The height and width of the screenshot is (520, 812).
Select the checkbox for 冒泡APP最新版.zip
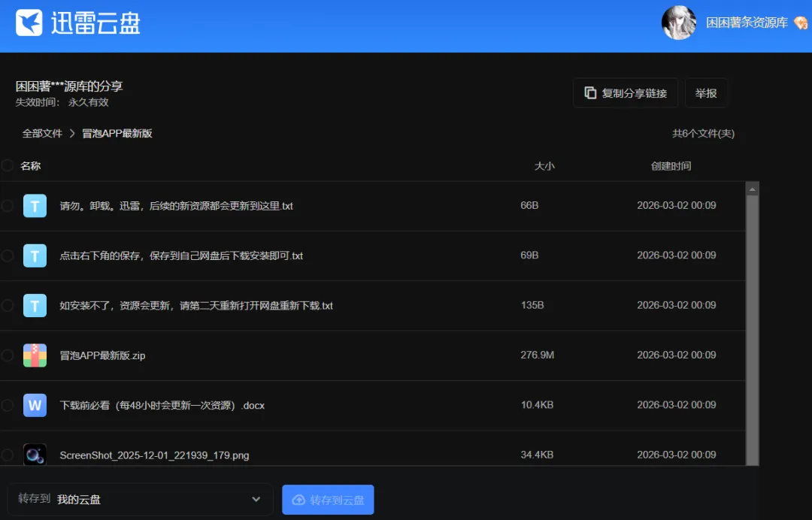point(8,355)
